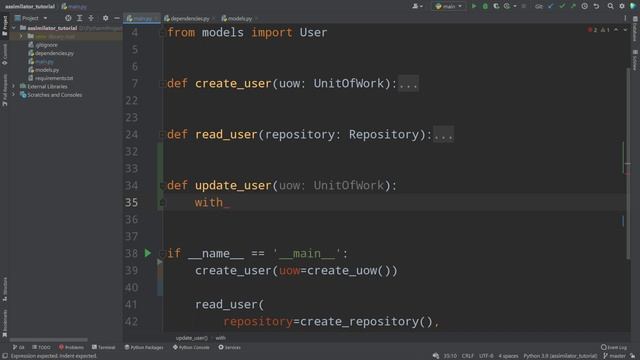Viewport: 640px width, 360px height.
Task: Commit changes with the green checkmark icon
Action: pyautogui.click(x=562, y=6)
